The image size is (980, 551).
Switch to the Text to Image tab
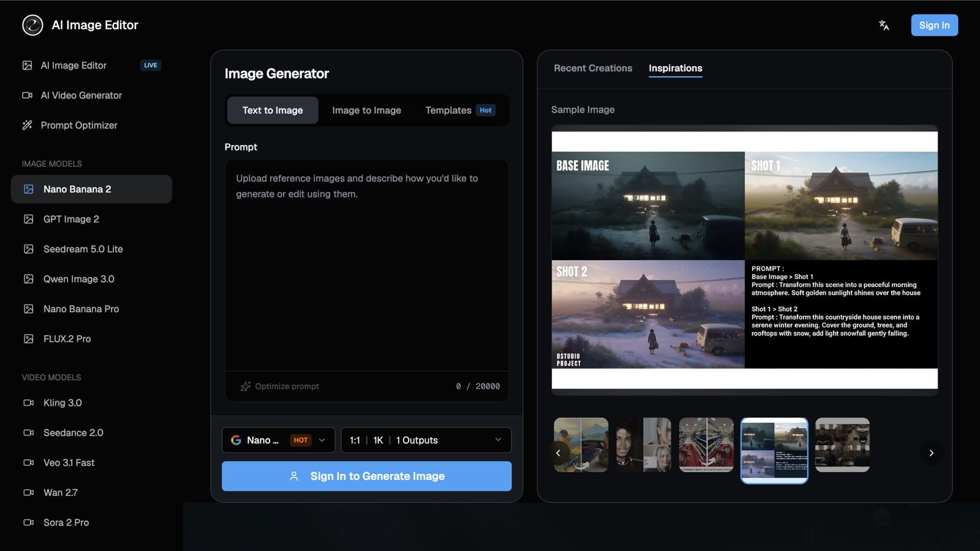[273, 110]
